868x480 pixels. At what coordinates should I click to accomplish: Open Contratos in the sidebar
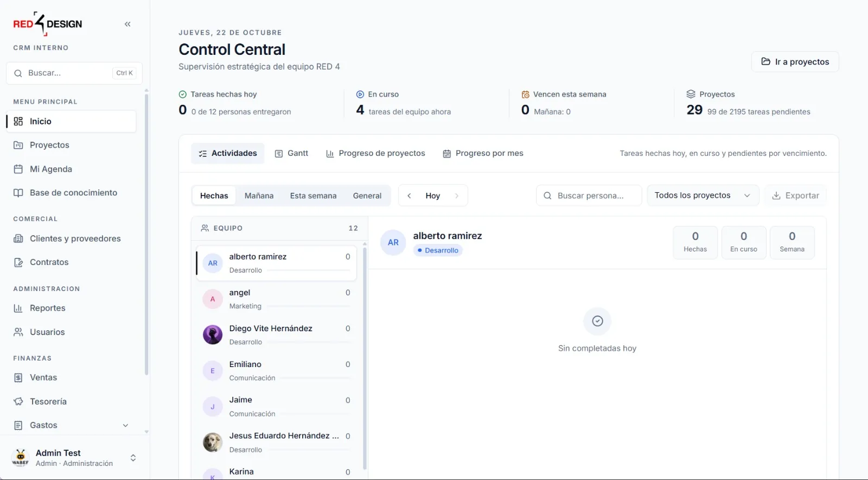tap(71, 262)
